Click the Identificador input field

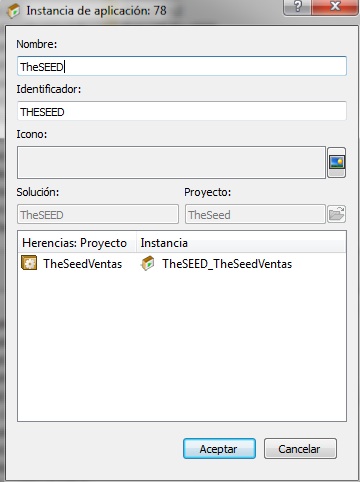point(182,111)
